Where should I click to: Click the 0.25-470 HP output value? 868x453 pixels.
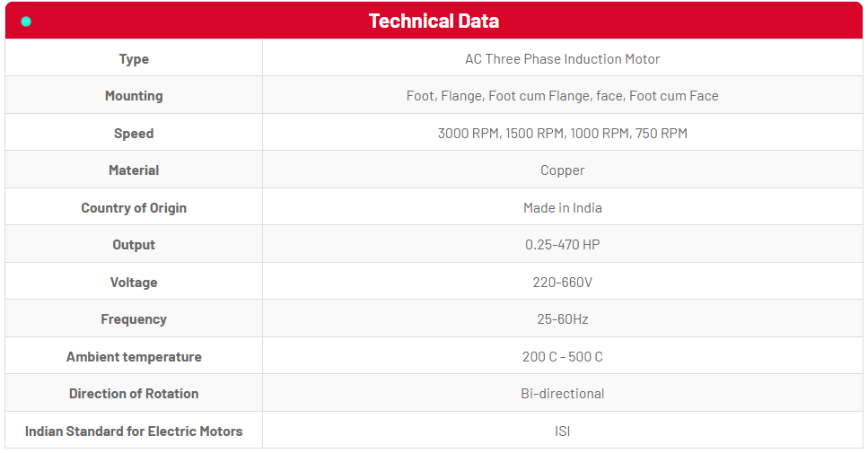click(562, 245)
